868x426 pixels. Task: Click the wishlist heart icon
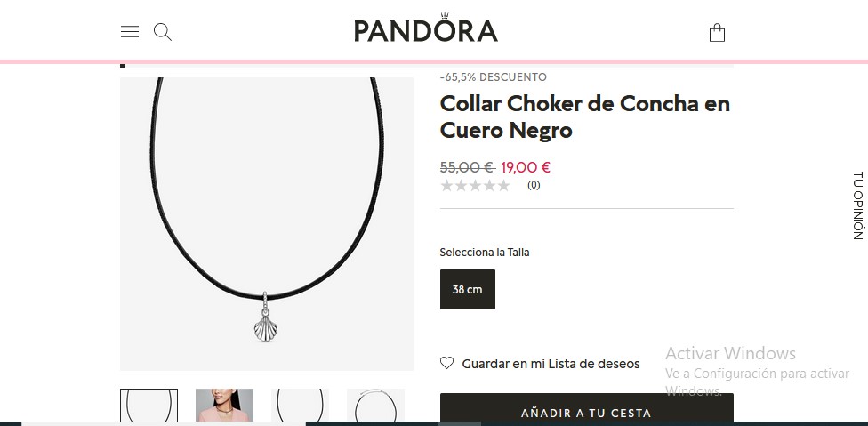coord(446,363)
